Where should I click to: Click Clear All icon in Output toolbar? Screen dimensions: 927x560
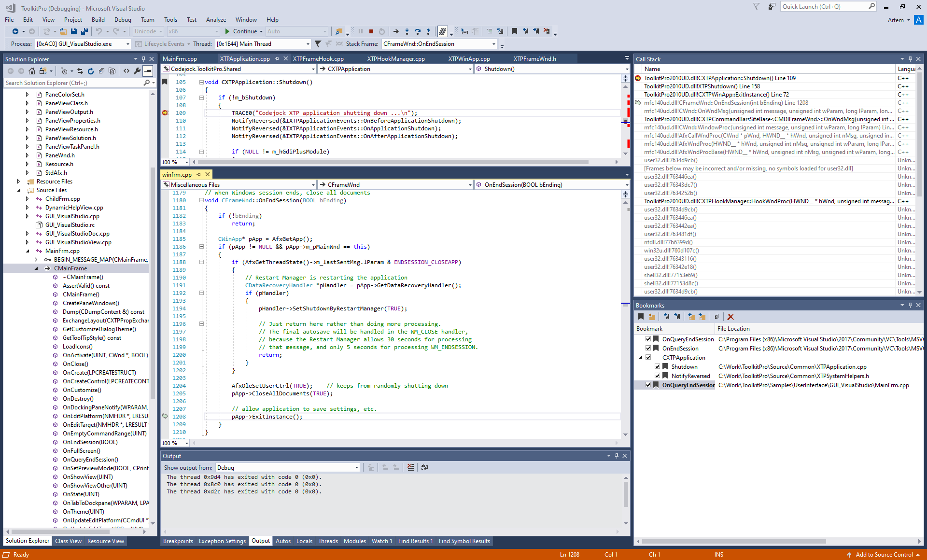click(410, 467)
